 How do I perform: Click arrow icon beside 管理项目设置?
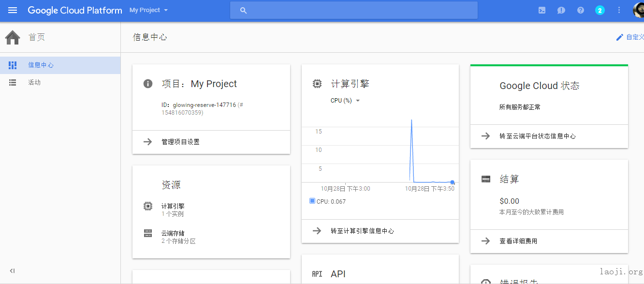[148, 142]
